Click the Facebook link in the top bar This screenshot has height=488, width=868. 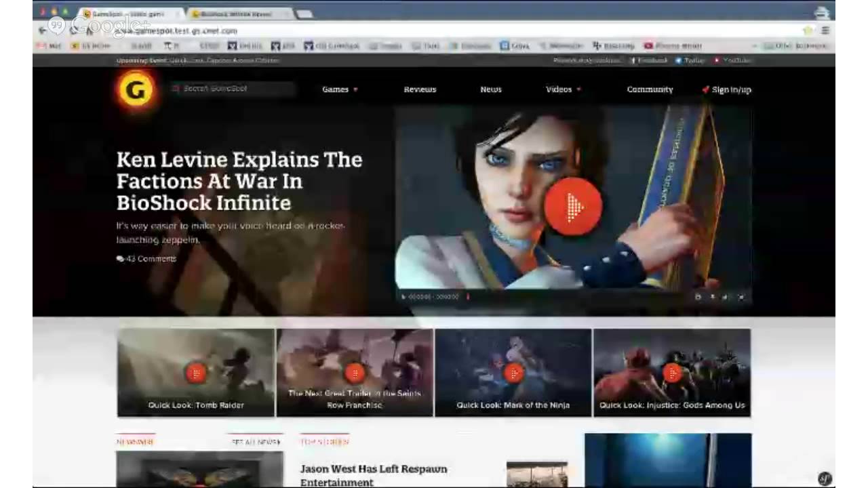pyautogui.click(x=649, y=60)
